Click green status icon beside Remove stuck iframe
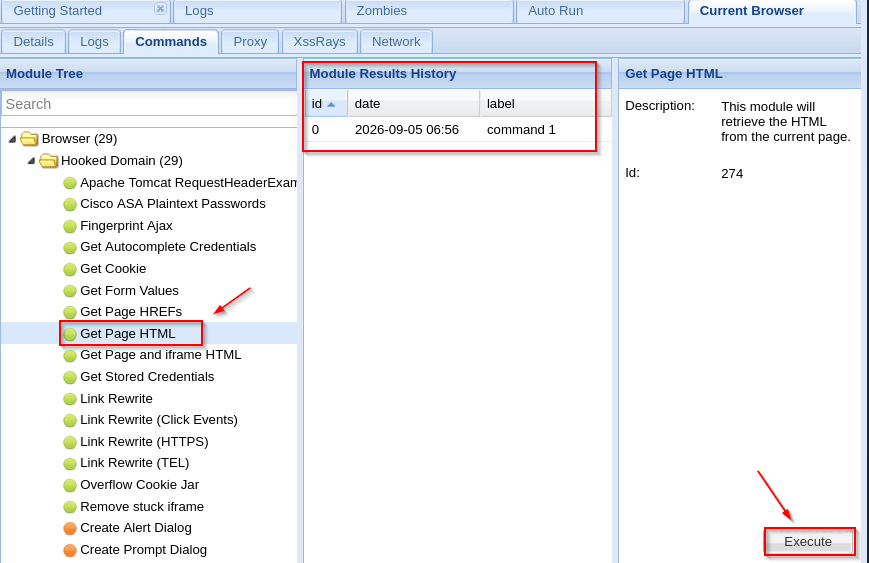The width and height of the screenshot is (869, 563). point(70,507)
